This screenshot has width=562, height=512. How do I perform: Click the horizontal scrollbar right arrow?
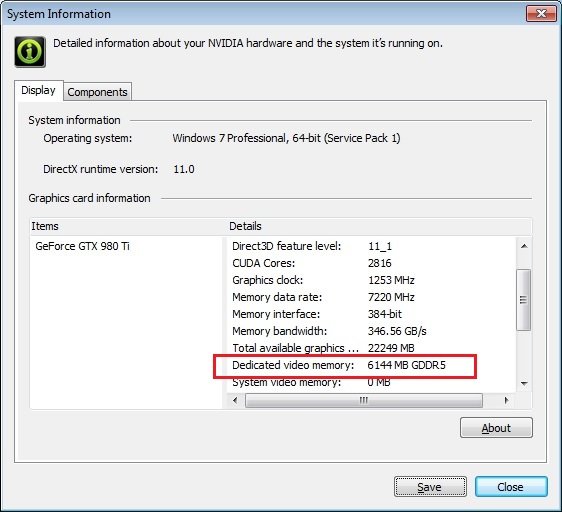(x=506, y=400)
